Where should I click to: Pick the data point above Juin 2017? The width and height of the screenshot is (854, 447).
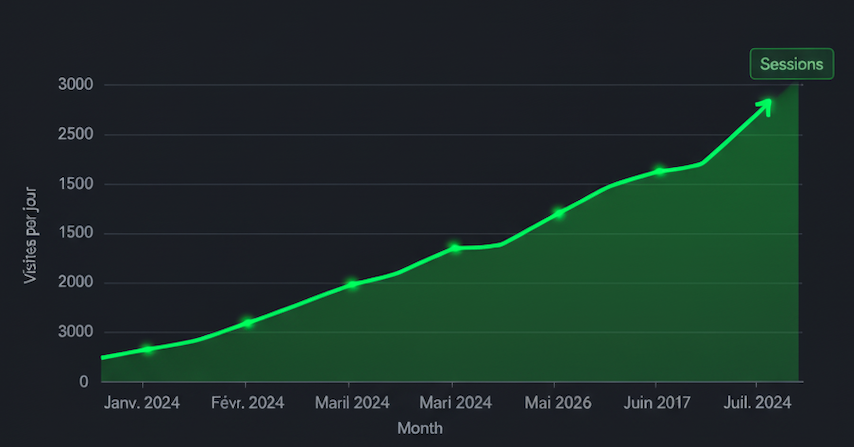click(660, 171)
